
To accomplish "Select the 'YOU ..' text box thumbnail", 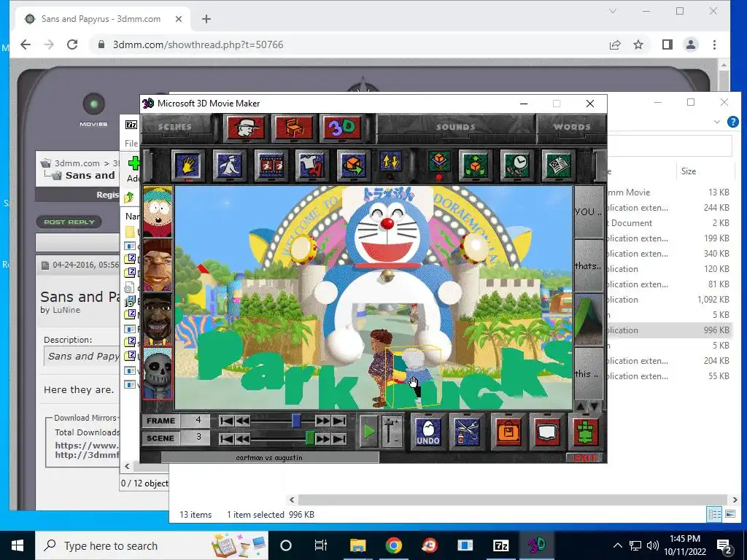I will pos(589,211).
